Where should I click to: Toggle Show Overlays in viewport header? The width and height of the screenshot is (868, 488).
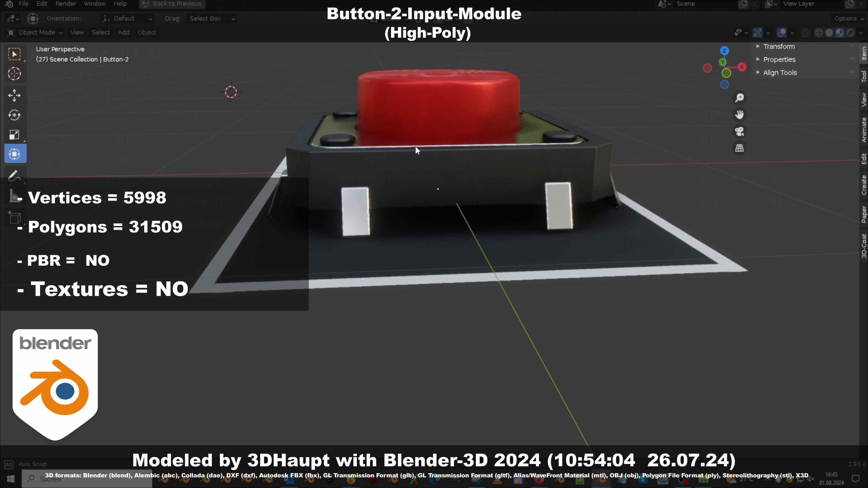[781, 33]
